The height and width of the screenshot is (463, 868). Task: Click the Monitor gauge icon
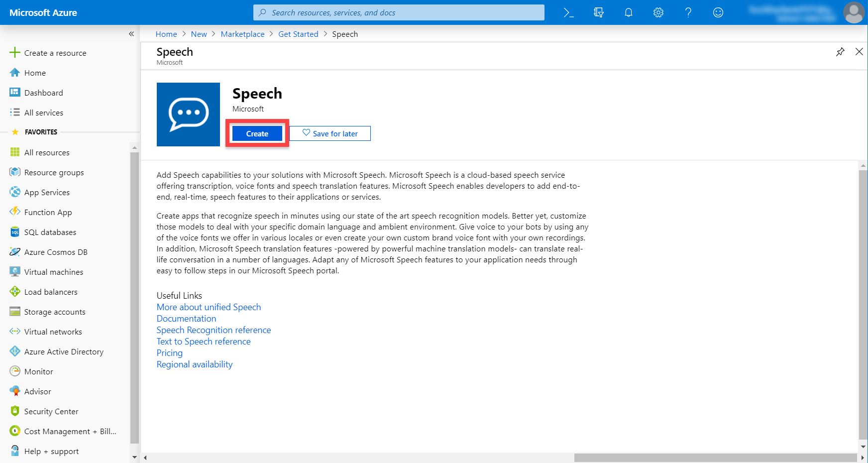(15, 371)
